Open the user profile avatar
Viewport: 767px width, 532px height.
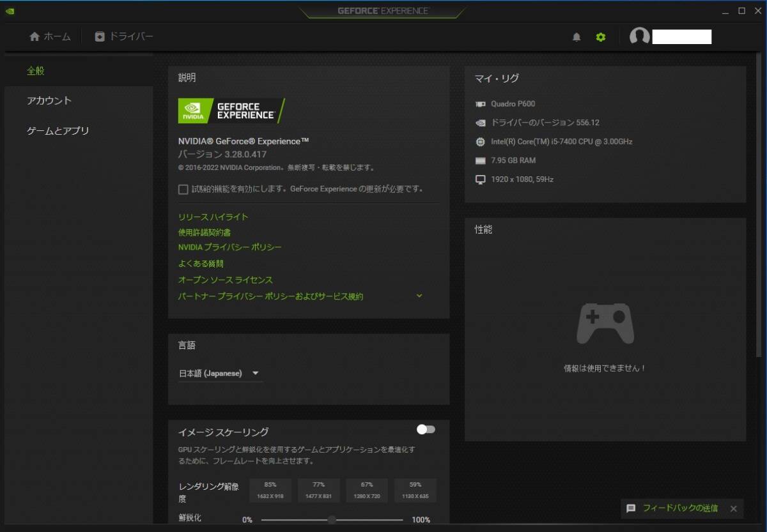tap(639, 37)
